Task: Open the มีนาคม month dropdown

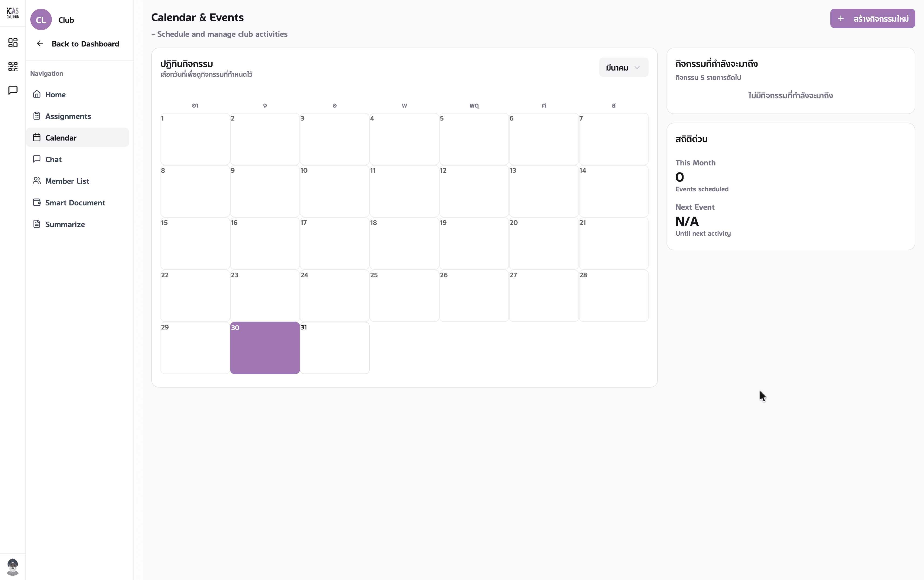Action: (x=623, y=68)
